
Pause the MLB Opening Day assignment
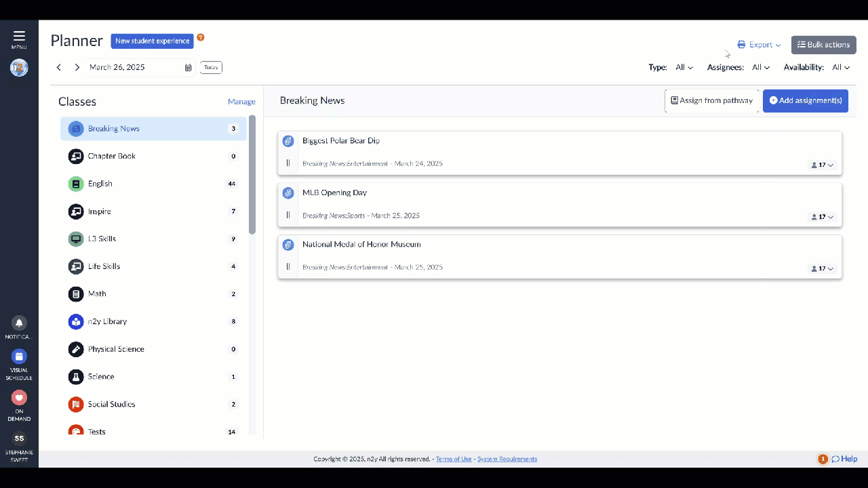point(288,216)
